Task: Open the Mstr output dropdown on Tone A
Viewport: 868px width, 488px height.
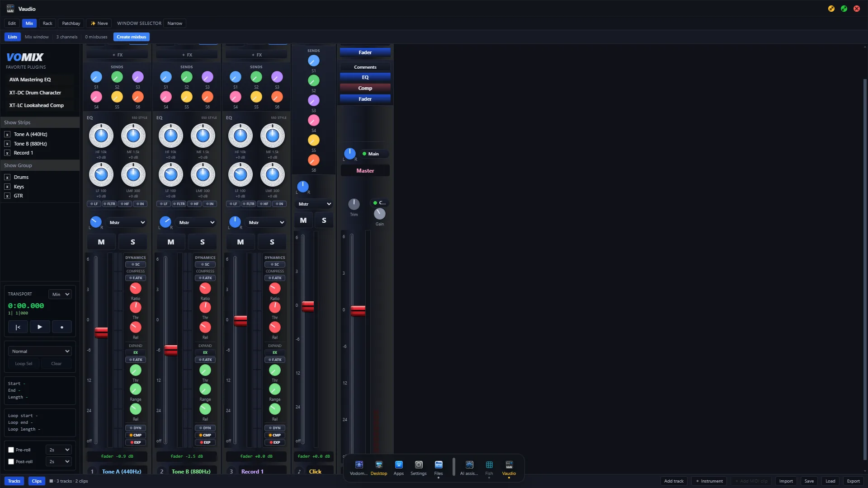Action: click(127, 222)
